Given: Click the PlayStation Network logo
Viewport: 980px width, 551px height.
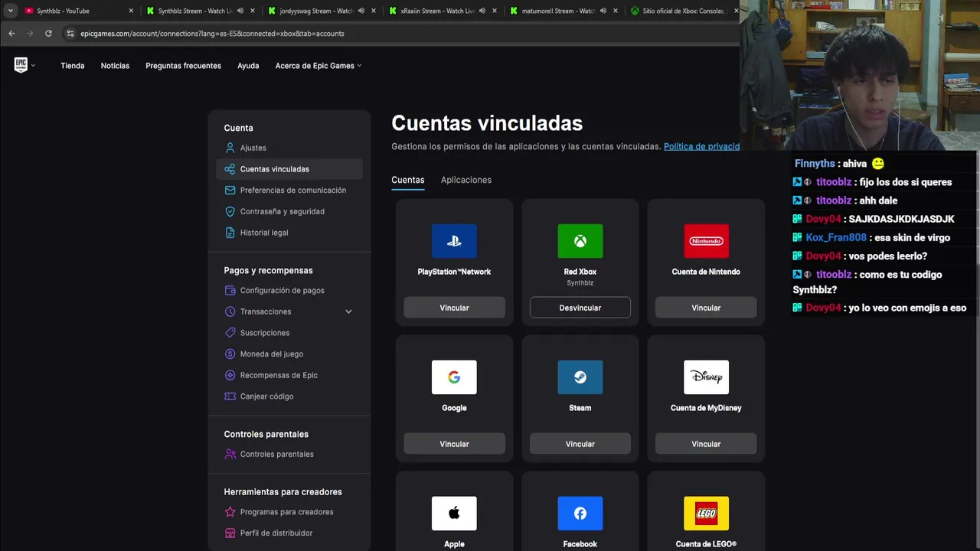Looking at the screenshot, I should tap(454, 241).
